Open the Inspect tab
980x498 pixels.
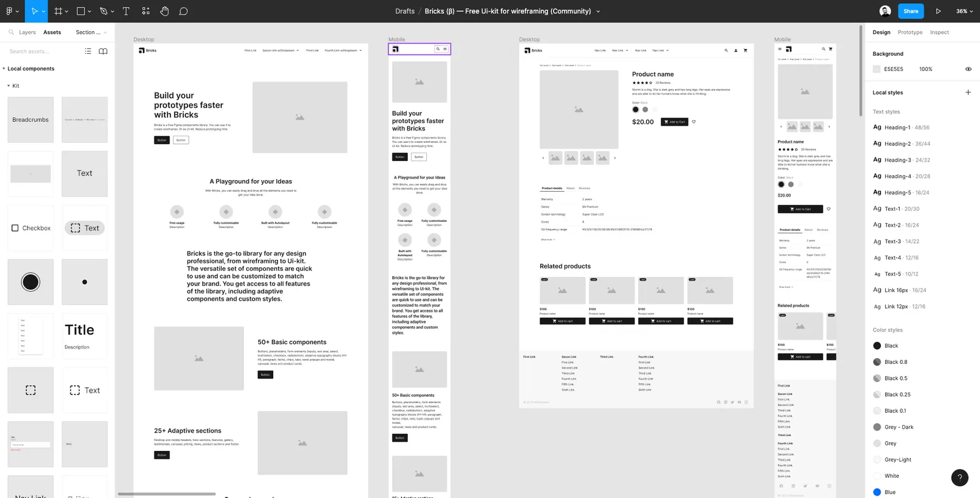940,32
